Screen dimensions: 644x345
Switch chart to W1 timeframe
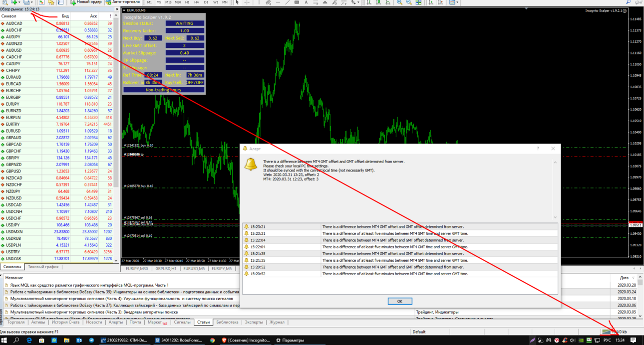pos(216,2)
